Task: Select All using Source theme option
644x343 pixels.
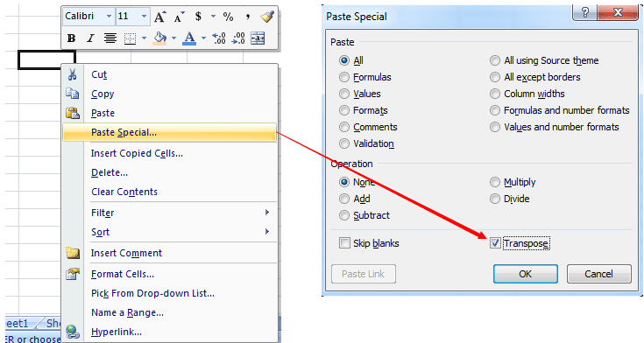Action: pyautogui.click(x=495, y=60)
